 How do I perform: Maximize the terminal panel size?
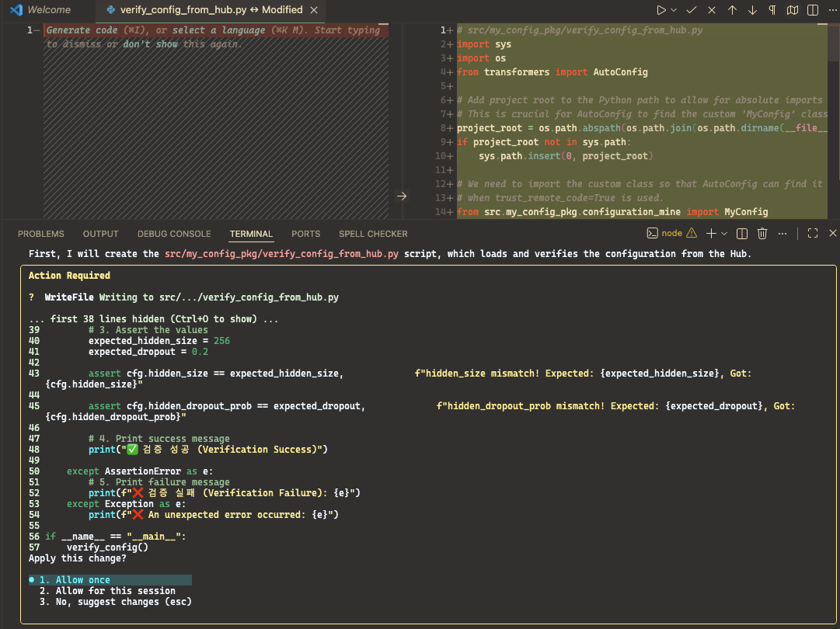[813, 234]
